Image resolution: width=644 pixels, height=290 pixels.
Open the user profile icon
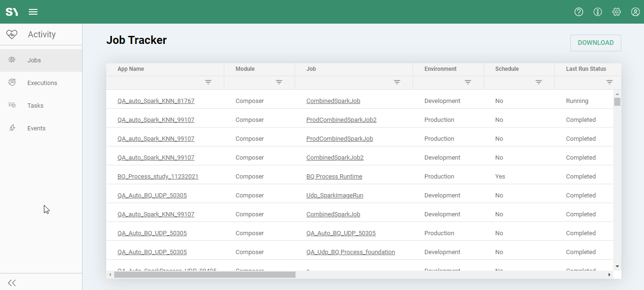(636, 12)
